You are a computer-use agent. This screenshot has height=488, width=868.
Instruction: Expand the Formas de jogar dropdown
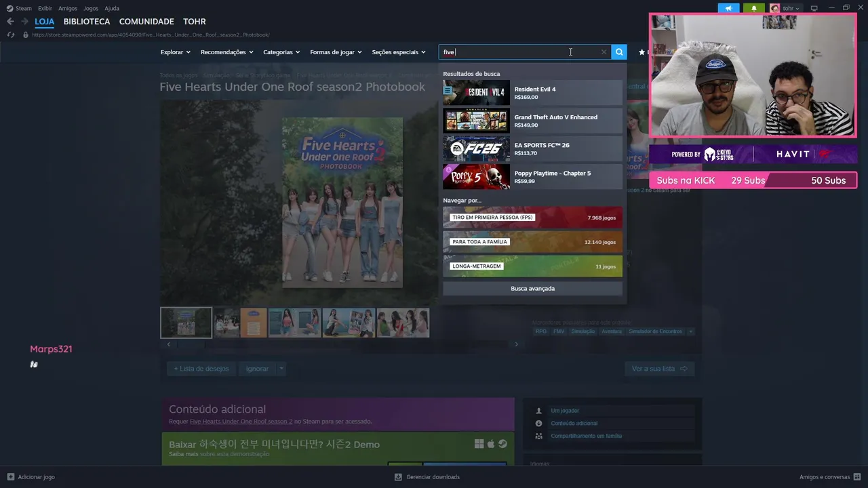(336, 52)
